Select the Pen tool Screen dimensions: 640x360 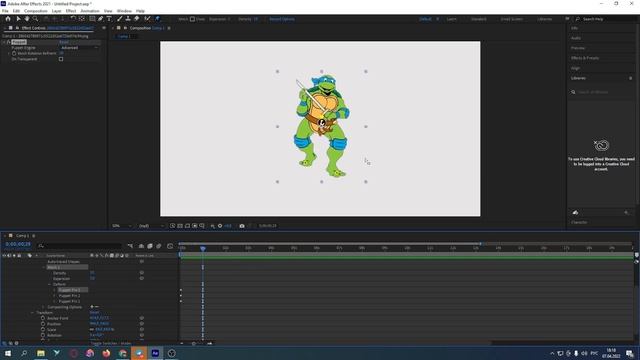point(100,19)
